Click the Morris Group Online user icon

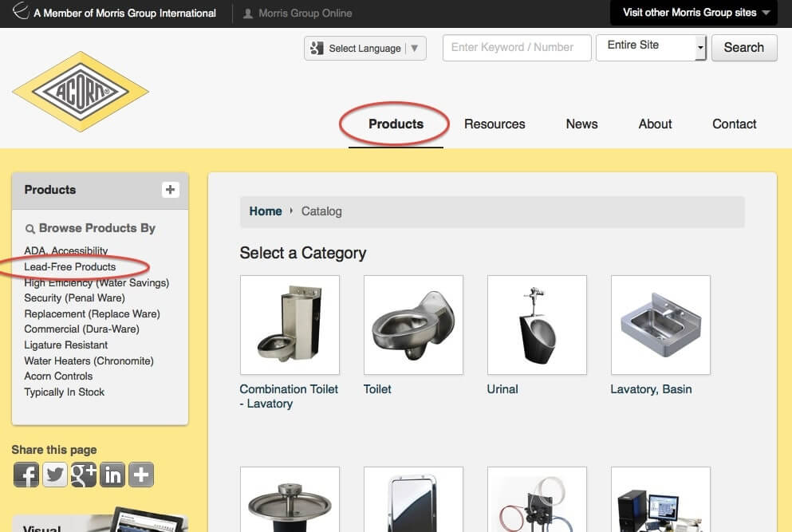[x=248, y=13]
